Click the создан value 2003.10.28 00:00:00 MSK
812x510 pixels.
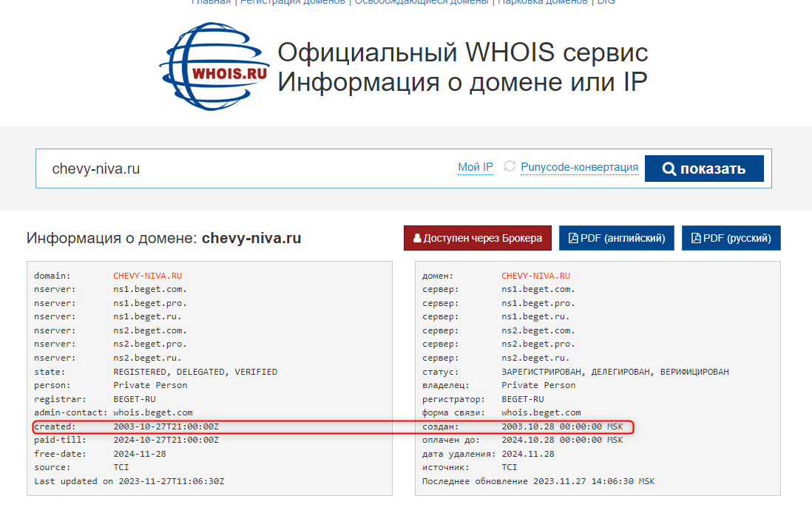(562, 426)
